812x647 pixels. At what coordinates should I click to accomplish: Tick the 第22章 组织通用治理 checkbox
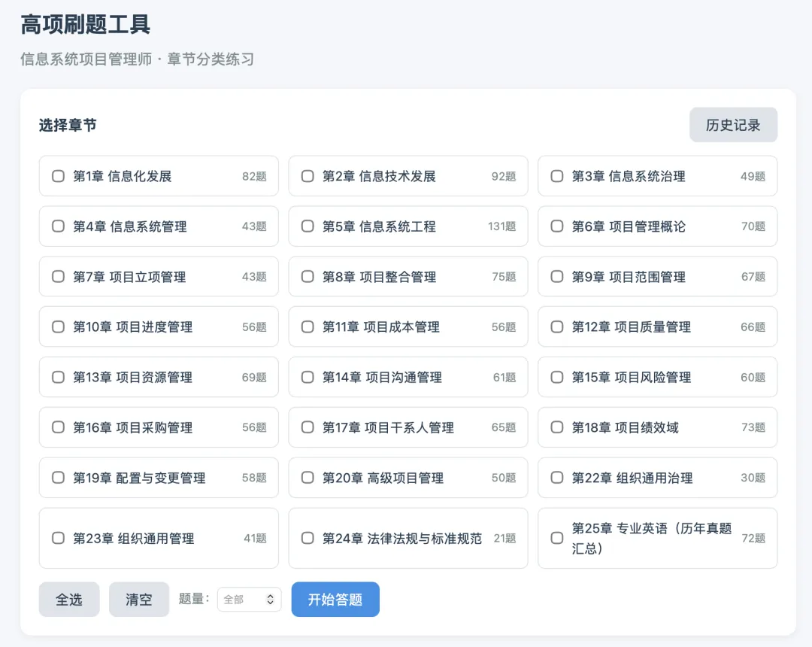tap(556, 478)
